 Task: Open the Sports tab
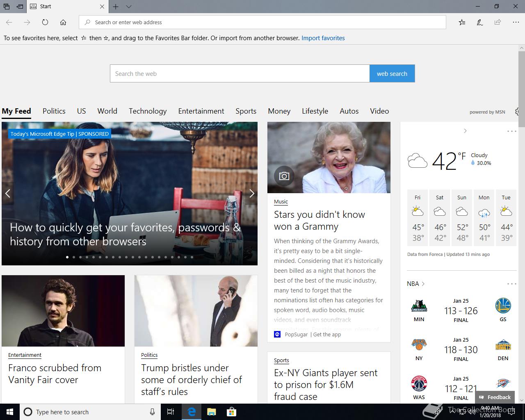pyautogui.click(x=246, y=111)
